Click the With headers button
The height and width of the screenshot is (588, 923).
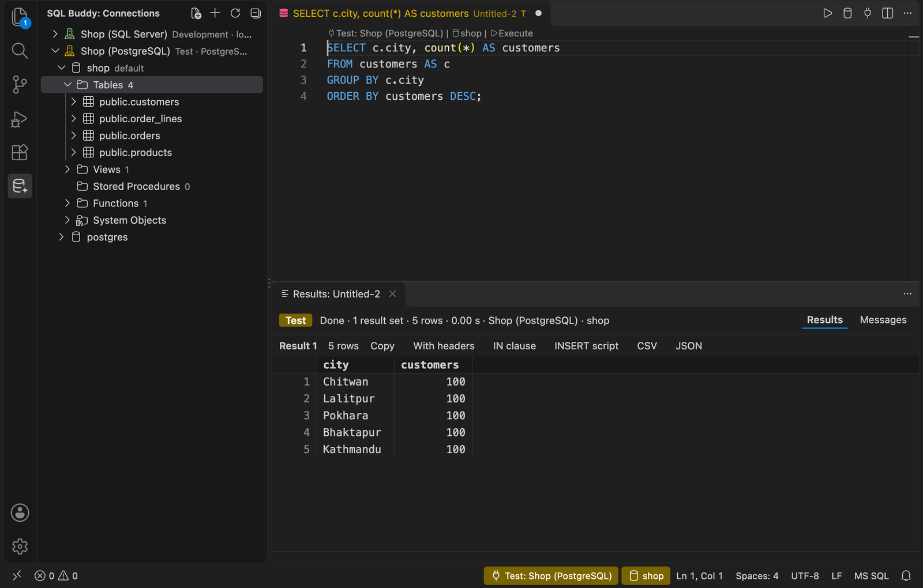pos(444,346)
